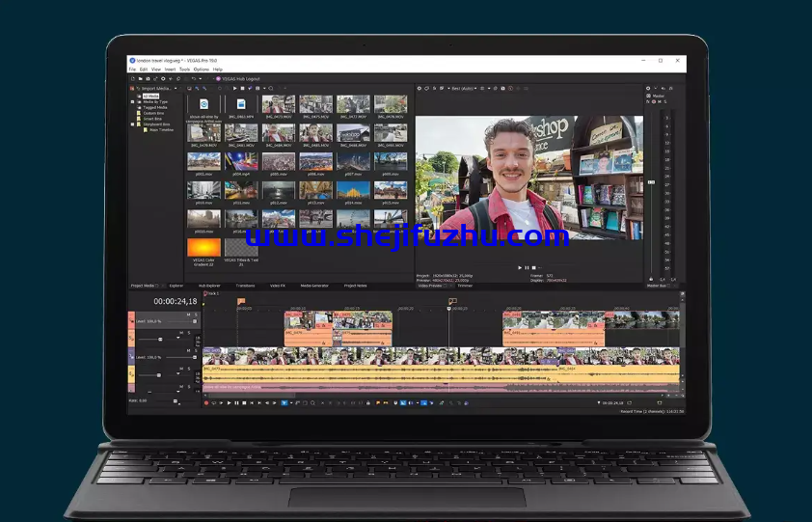Click the Search media magnifier icon

pyautogui.click(x=271, y=88)
